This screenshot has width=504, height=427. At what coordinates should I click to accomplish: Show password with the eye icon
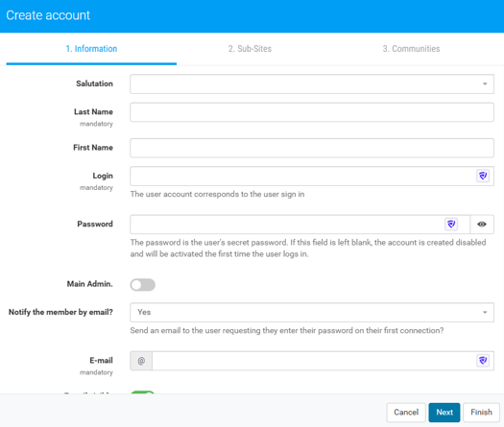(482, 225)
